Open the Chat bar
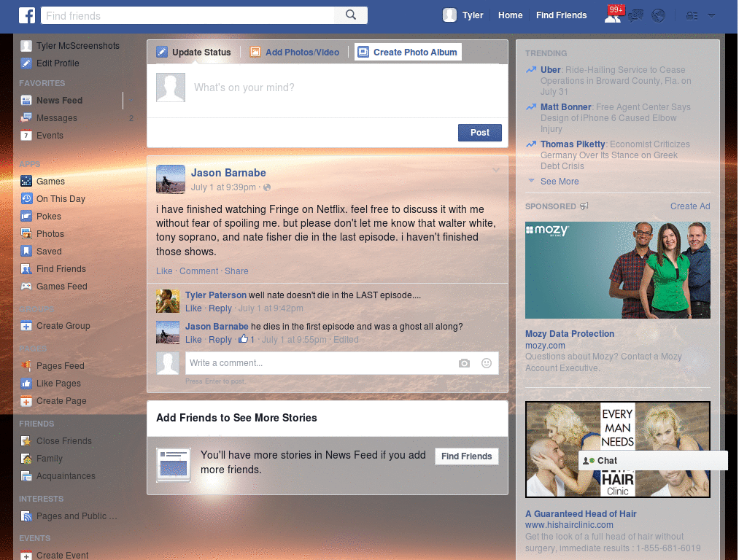 653,461
